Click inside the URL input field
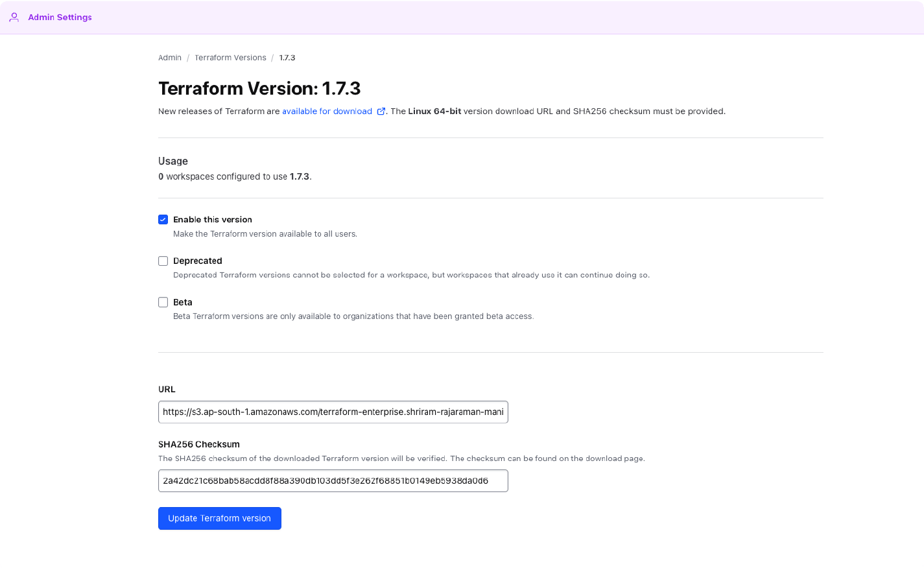 [x=333, y=412]
